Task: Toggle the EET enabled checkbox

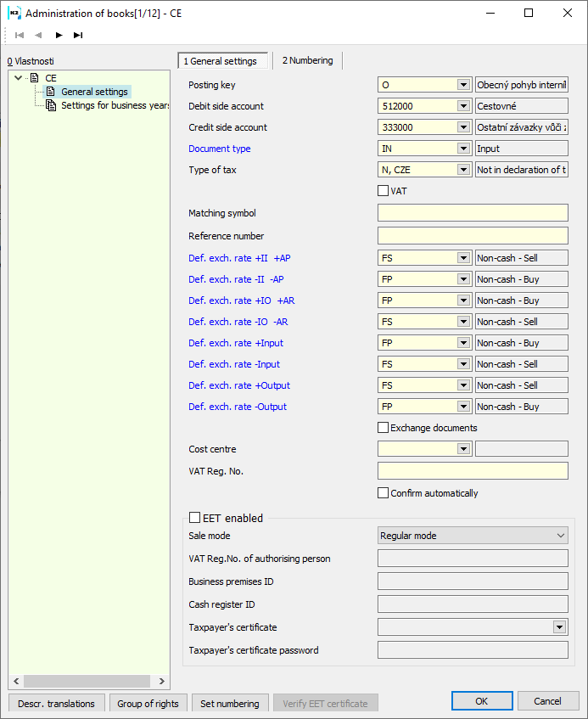Action: coord(195,518)
